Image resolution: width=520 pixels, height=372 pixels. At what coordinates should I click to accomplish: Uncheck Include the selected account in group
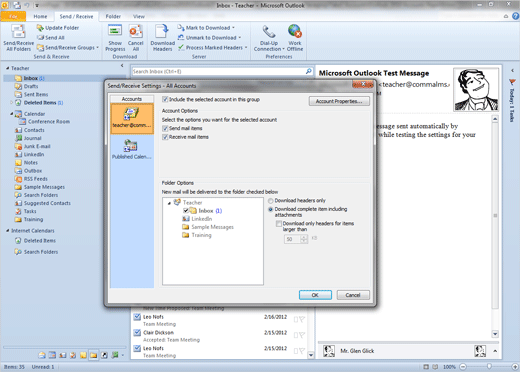tap(165, 99)
